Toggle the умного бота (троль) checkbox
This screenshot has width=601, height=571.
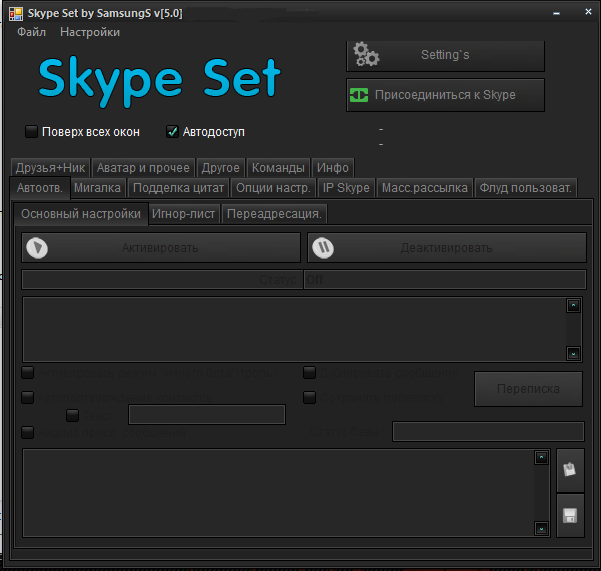click(28, 372)
